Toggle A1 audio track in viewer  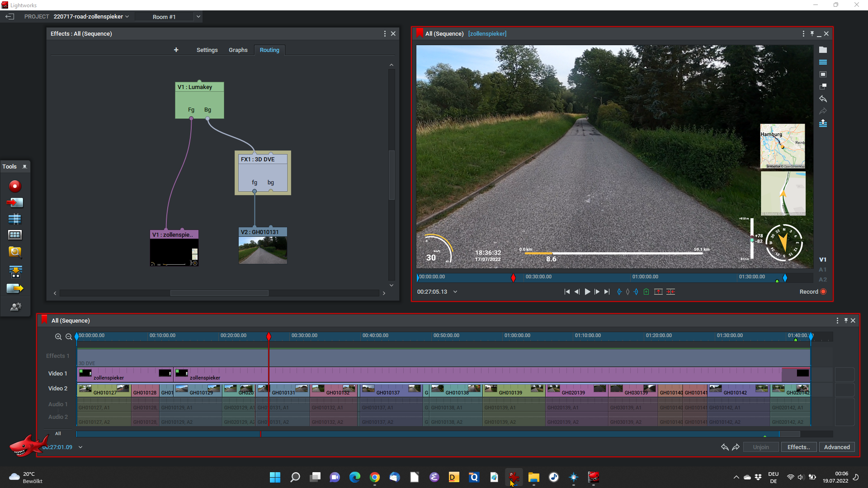point(823,270)
